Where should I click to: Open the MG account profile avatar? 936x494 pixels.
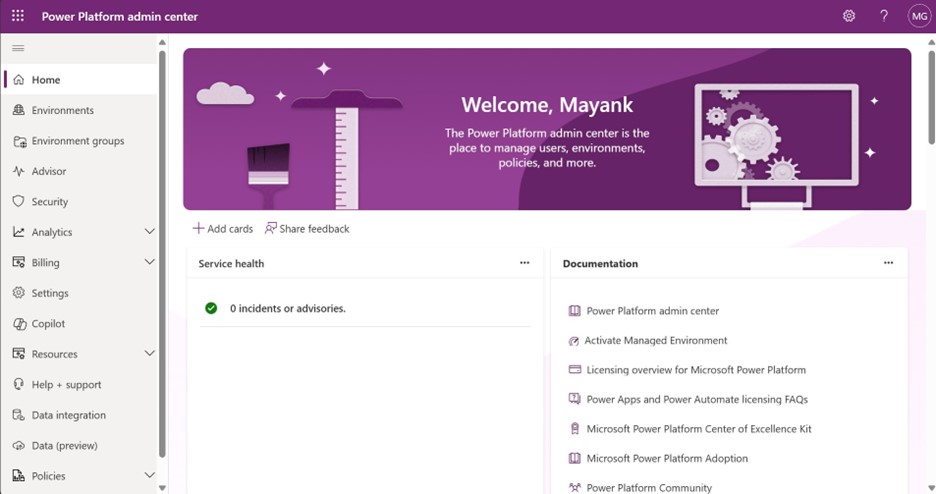[x=919, y=16]
